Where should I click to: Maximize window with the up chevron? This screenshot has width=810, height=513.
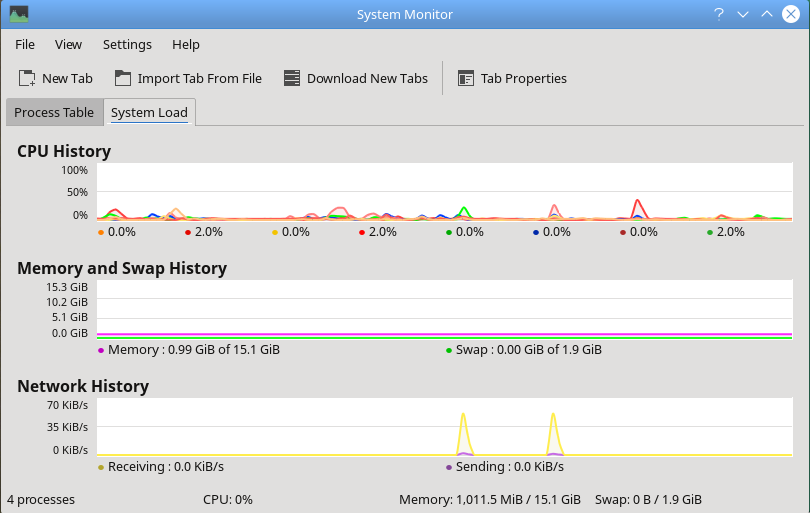tap(767, 14)
